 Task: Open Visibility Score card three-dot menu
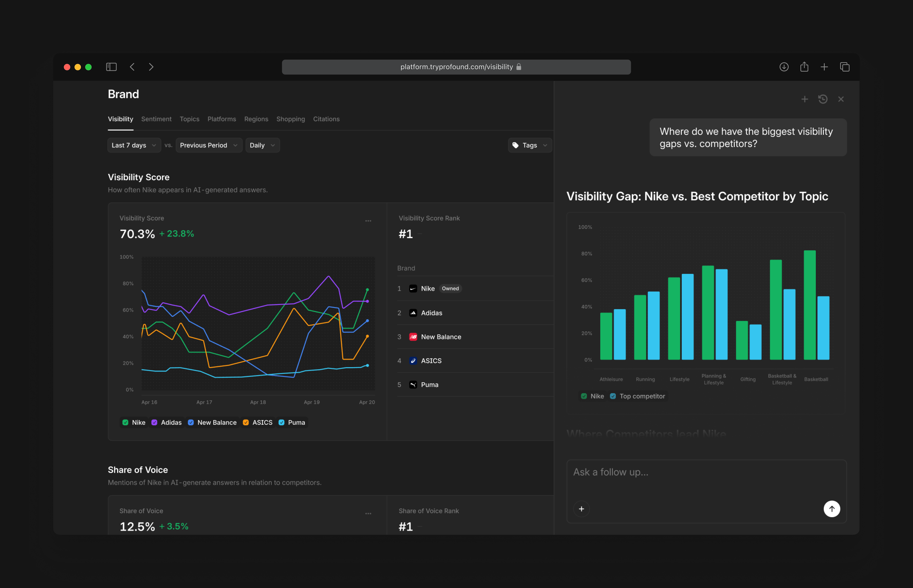[368, 221]
